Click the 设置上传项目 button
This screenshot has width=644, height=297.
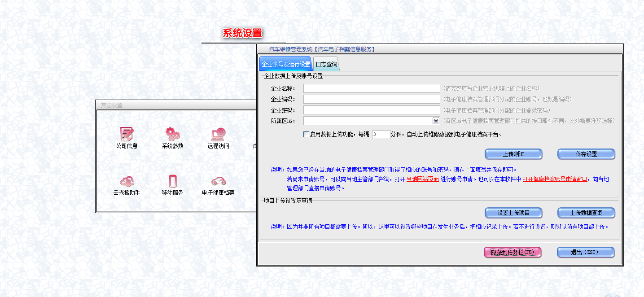513,213
